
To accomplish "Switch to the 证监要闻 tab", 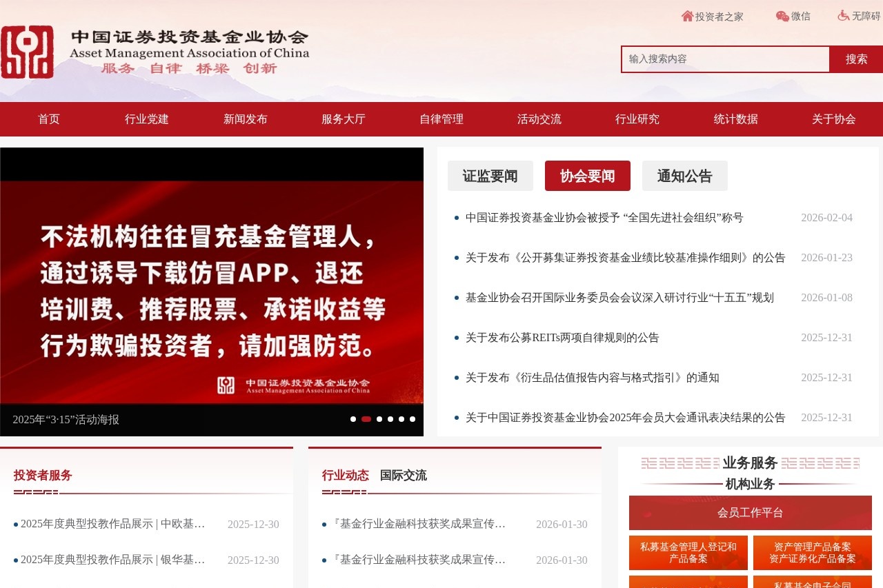I will [490, 176].
